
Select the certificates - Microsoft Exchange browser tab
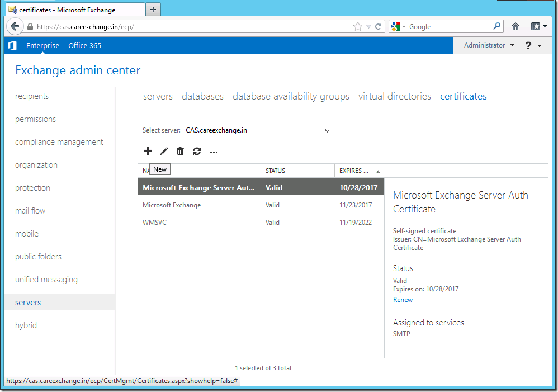tap(75, 10)
